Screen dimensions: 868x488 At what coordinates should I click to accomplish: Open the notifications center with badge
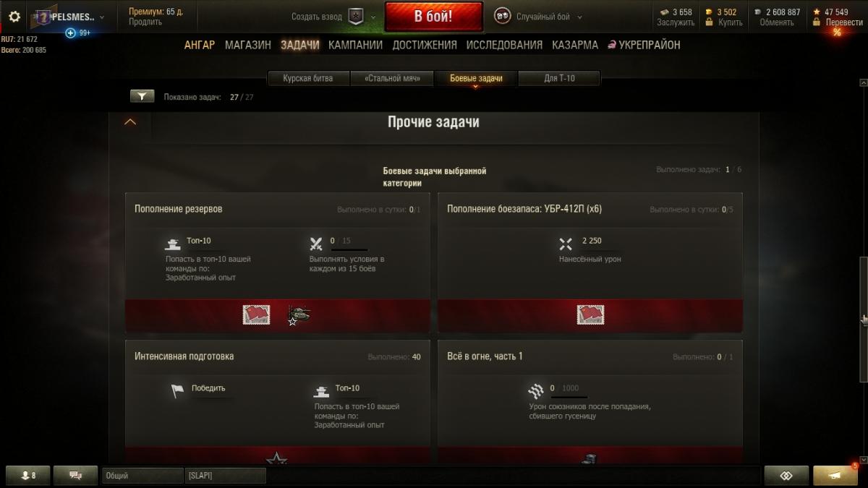pyautogui.click(x=835, y=476)
